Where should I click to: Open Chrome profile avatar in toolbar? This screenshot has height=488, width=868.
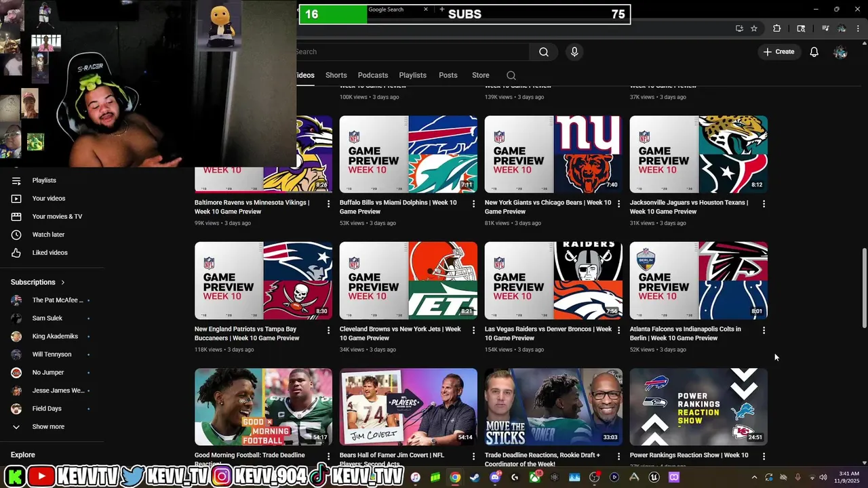click(842, 28)
